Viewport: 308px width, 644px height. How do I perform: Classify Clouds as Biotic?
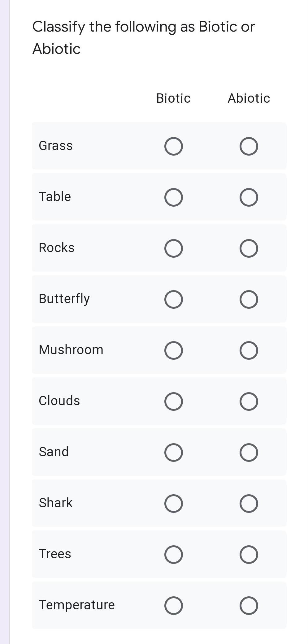click(173, 401)
